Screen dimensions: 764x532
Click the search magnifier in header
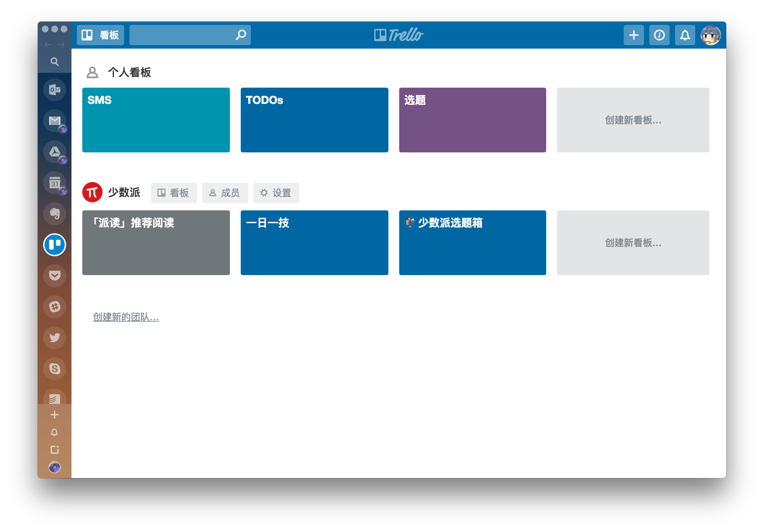241,35
